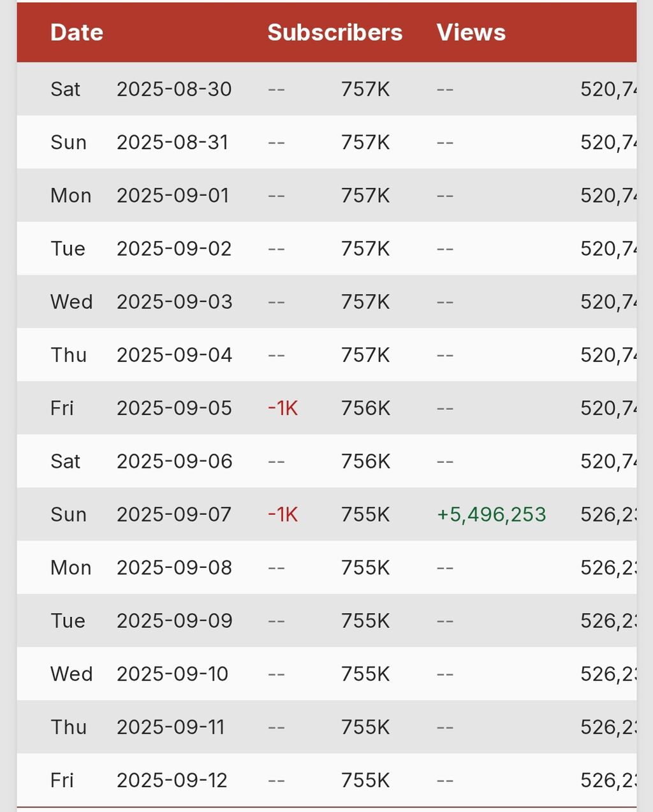Click the 755K subscriber count for 2025-09-11

tap(365, 727)
